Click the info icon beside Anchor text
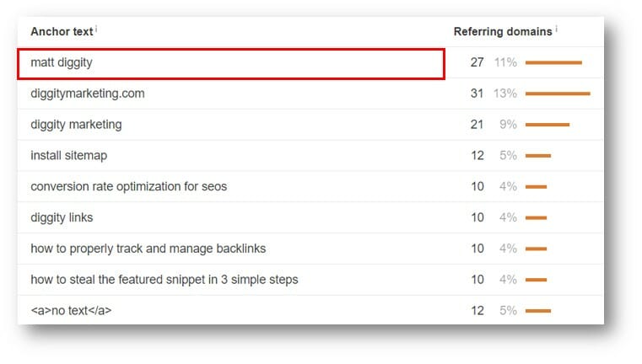The image size is (642, 364). tap(96, 29)
